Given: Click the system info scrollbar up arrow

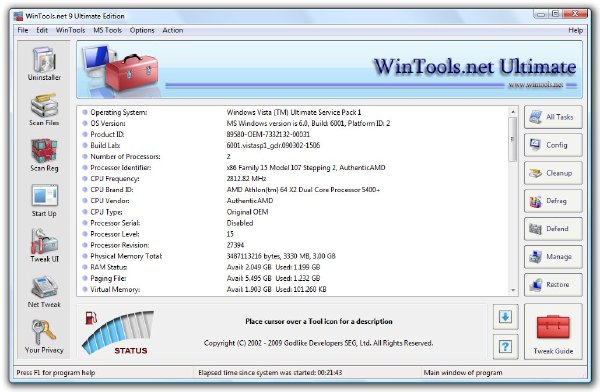Looking at the screenshot, I should pyautogui.click(x=513, y=111).
